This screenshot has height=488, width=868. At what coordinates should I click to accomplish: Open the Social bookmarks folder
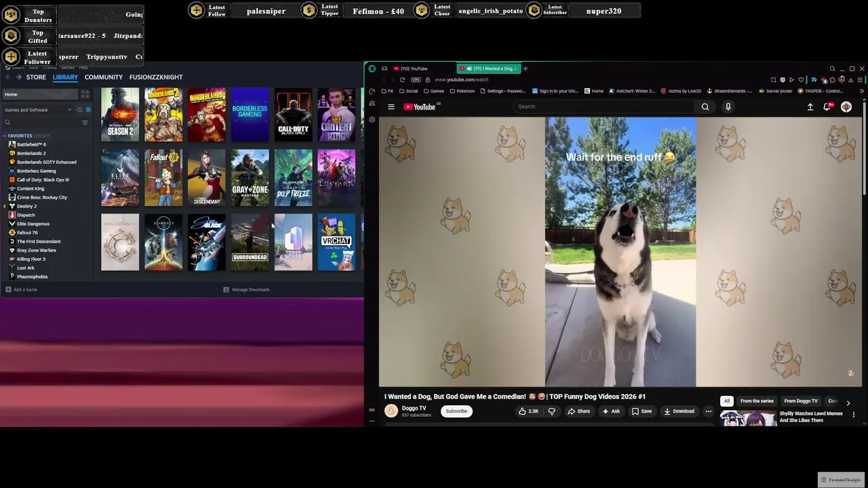click(408, 91)
